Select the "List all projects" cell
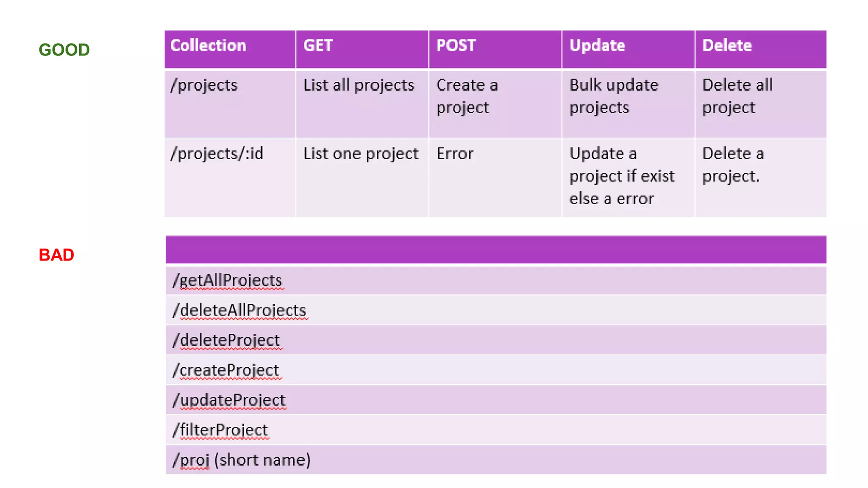This screenshot has height=488, width=868. 359,86
